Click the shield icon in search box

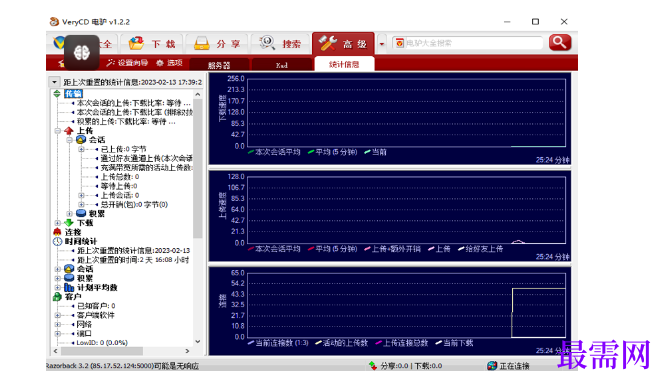[x=399, y=43]
